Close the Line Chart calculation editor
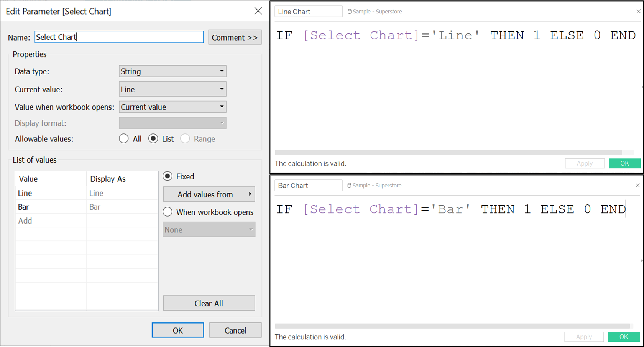 [638, 12]
